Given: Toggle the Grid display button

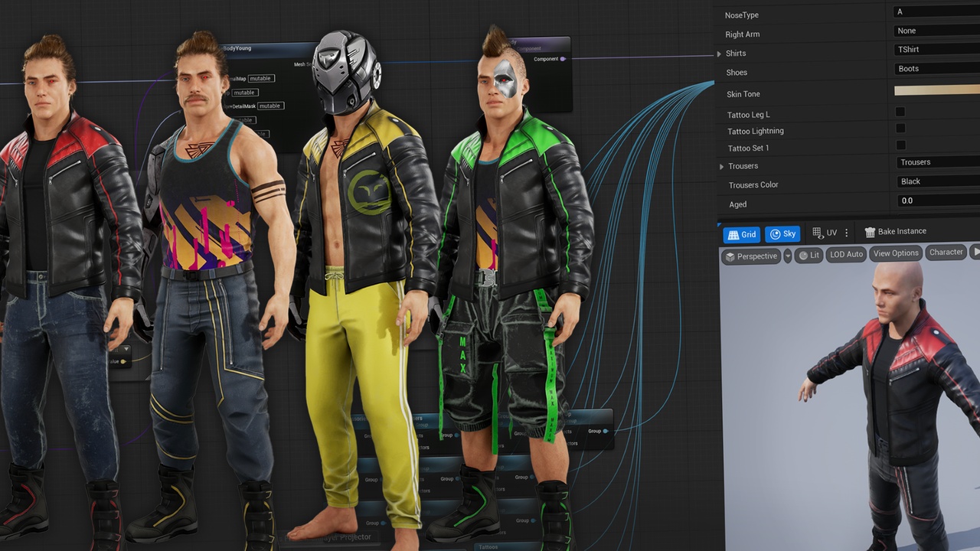Looking at the screenshot, I should [x=741, y=234].
